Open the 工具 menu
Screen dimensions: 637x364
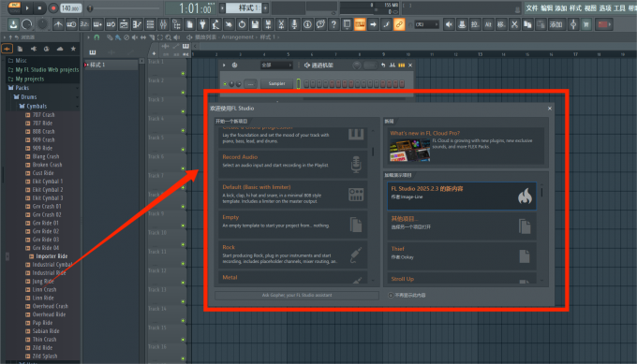click(619, 8)
